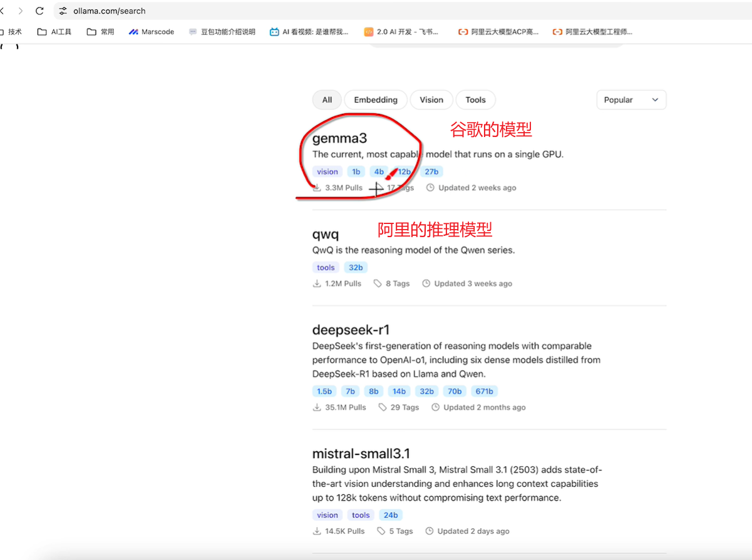752x560 pixels.
Task: Click gemma3 download pulls icon
Action: 317,188
